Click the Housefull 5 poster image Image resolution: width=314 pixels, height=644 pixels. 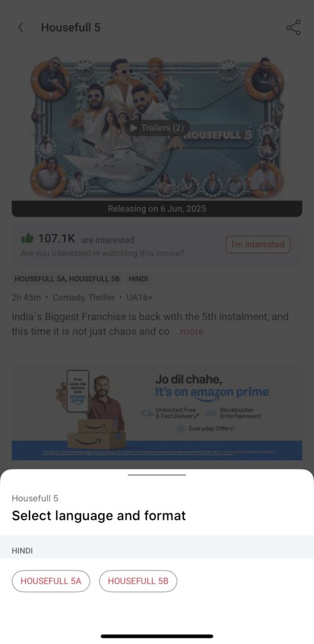tap(157, 128)
